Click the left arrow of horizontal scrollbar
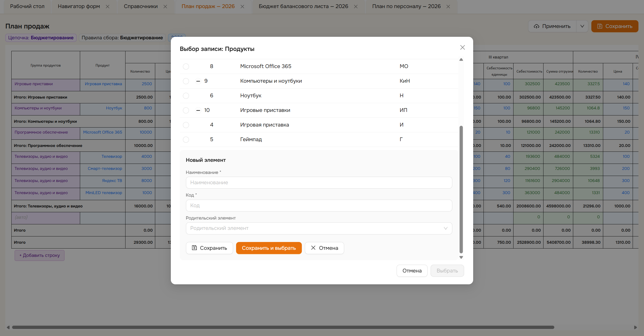 [8, 327]
